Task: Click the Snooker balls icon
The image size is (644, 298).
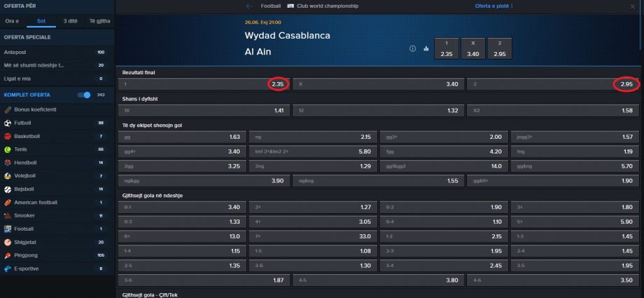Action: [8, 216]
